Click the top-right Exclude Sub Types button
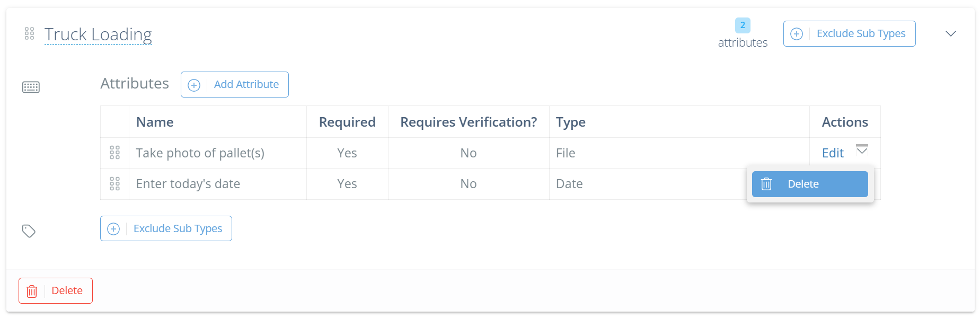Viewport: 980px width, 318px height. 849,34
